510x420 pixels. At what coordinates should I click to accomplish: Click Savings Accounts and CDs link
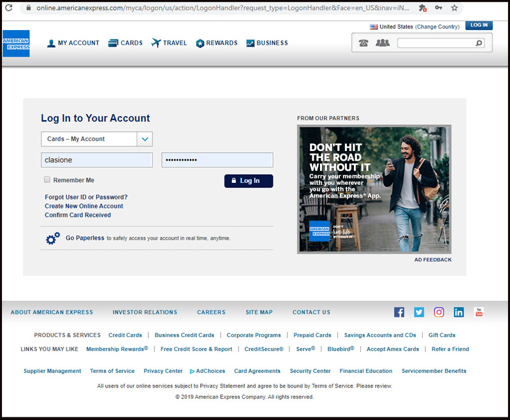pyautogui.click(x=380, y=335)
